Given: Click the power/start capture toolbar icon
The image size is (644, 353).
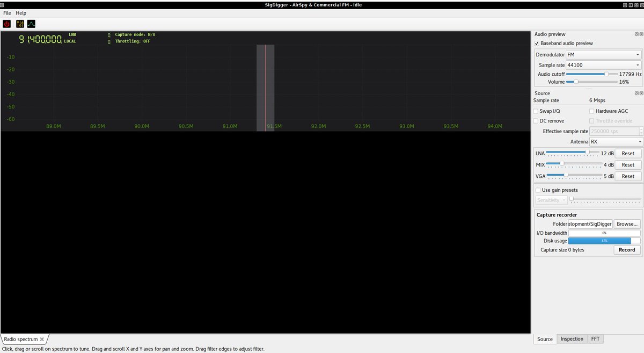Looking at the screenshot, I should point(6,24).
